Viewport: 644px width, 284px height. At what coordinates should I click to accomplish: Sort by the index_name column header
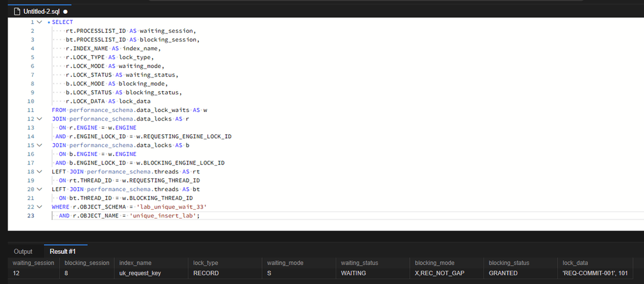[151, 263]
